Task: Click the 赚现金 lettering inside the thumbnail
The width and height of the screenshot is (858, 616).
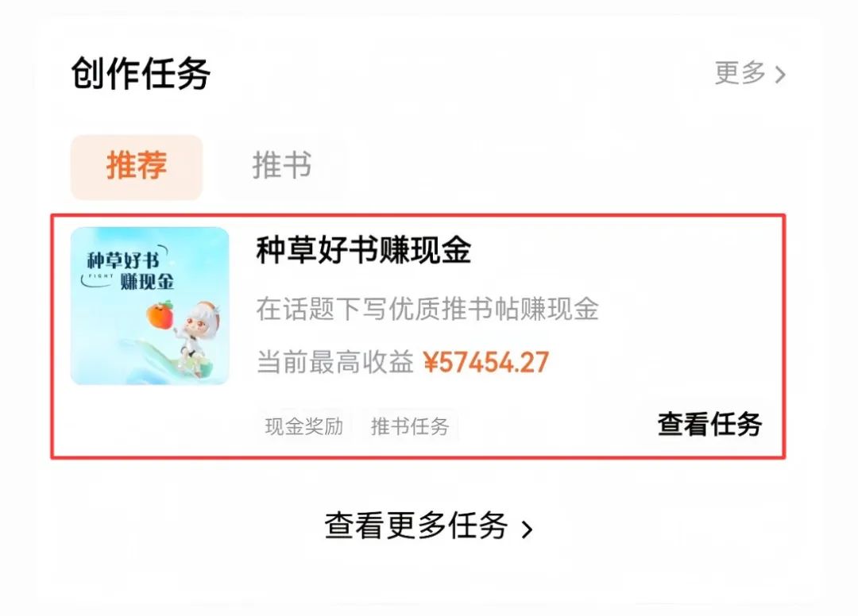Action: [x=147, y=282]
